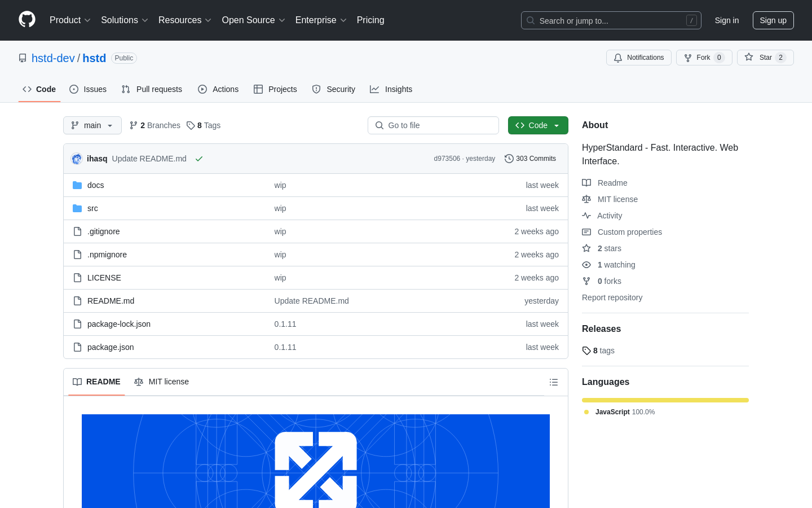Open README outline list icon
The image size is (812, 508).
554,382
